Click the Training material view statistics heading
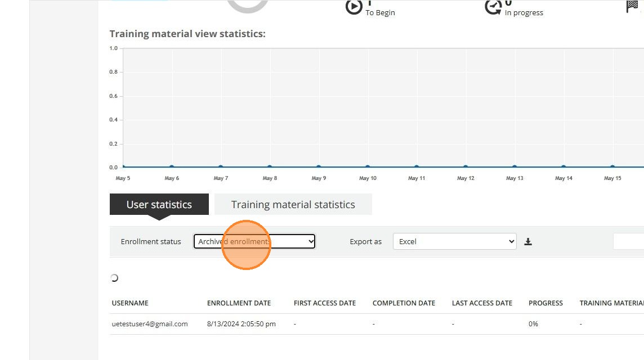Image resolution: width=644 pixels, height=360 pixels. pos(187,34)
